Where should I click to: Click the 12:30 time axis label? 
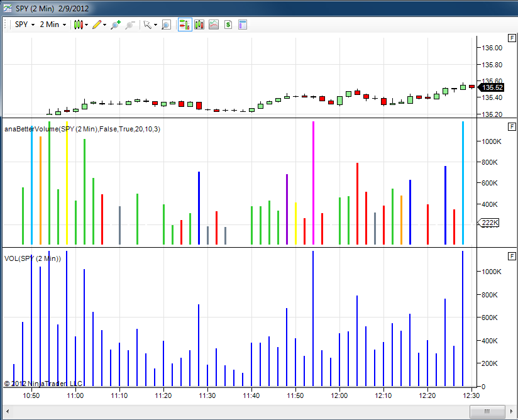point(471,396)
